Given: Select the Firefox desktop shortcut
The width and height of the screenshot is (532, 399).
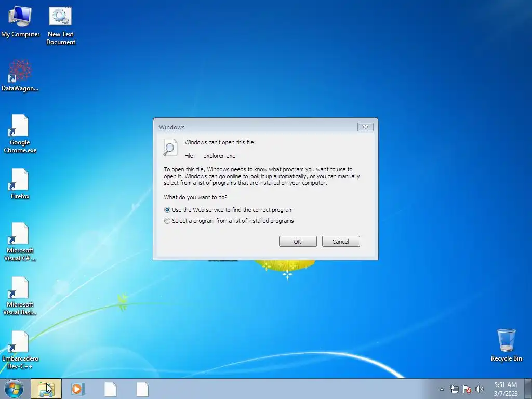Looking at the screenshot, I should click(x=20, y=184).
